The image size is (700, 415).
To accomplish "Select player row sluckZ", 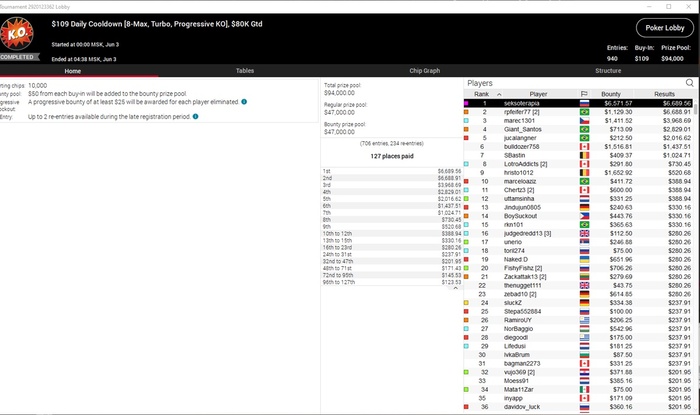I will point(578,303).
